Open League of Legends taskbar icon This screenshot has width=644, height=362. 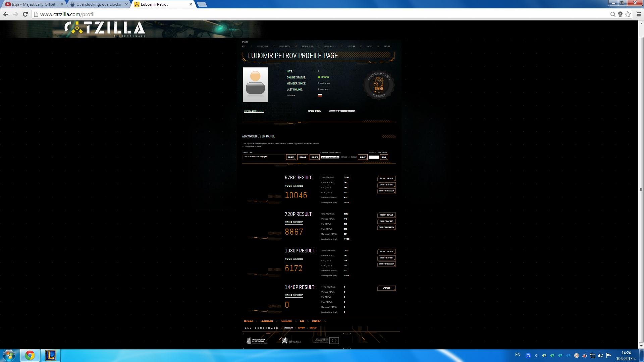(x=51, y=355)
